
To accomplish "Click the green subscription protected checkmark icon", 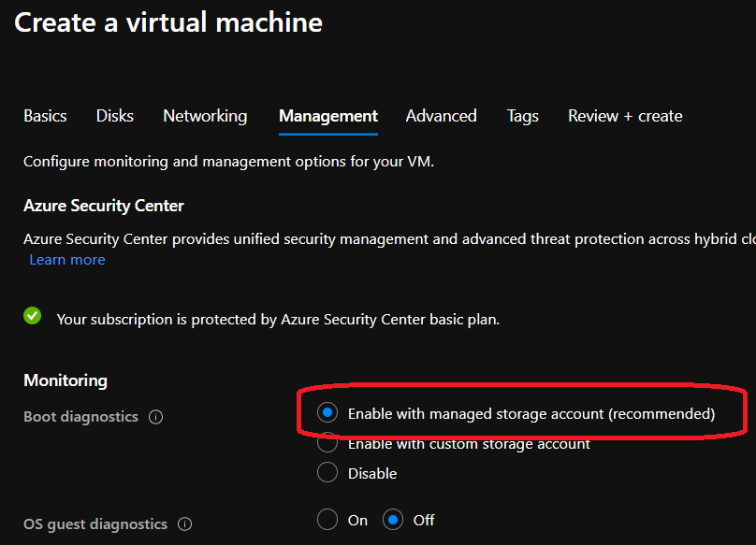I will 33,317.
